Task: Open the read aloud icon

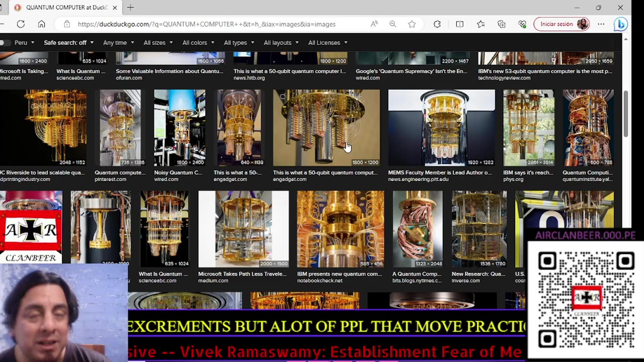Action: click(374, 24)
